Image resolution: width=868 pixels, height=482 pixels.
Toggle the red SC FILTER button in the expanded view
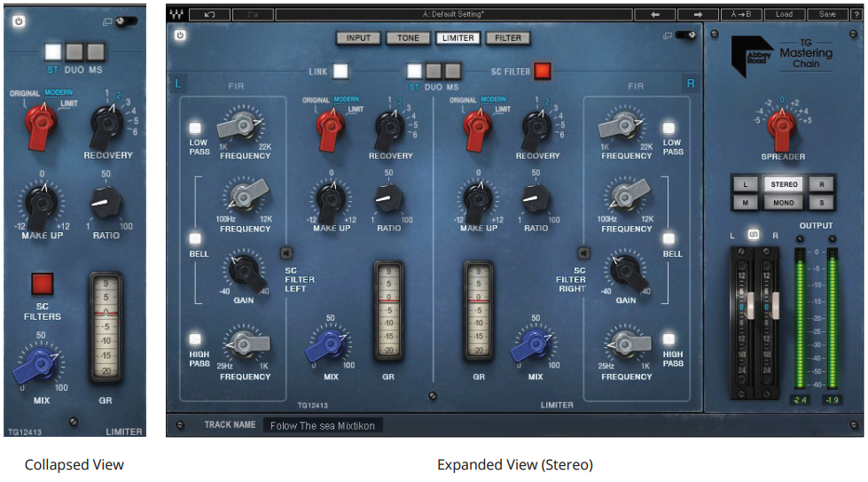[x=542, y=71]
